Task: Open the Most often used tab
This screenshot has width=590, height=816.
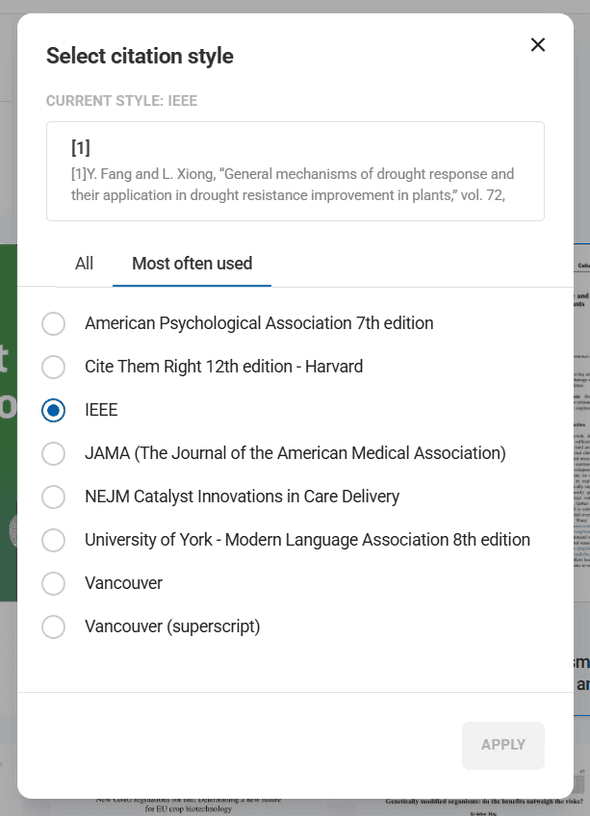Action: [191, 263]
